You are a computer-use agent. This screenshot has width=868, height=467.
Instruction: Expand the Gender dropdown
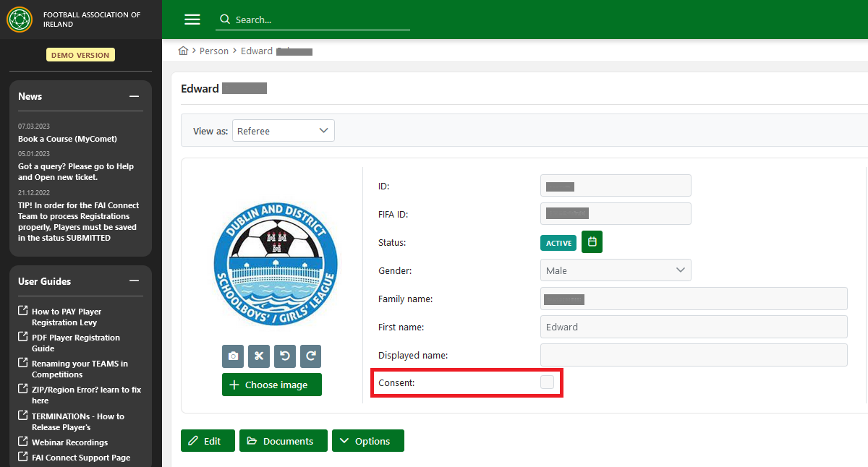(x=615, y=270)
